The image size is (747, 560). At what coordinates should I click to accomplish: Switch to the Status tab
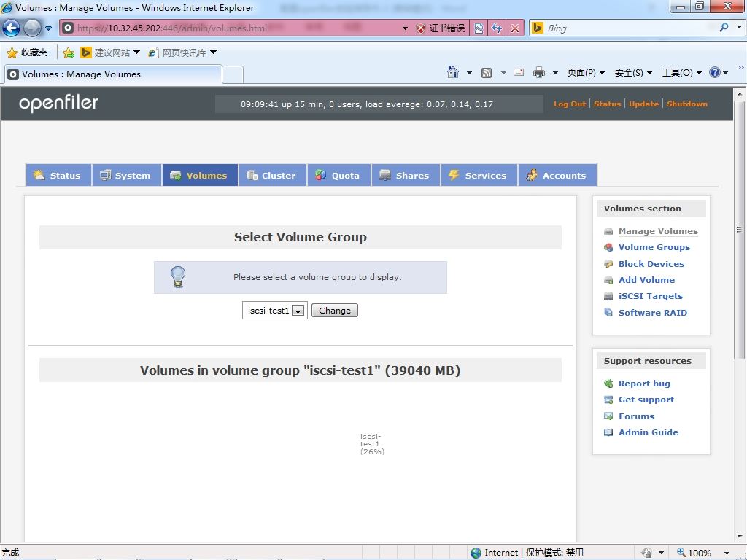click(58, 175)
